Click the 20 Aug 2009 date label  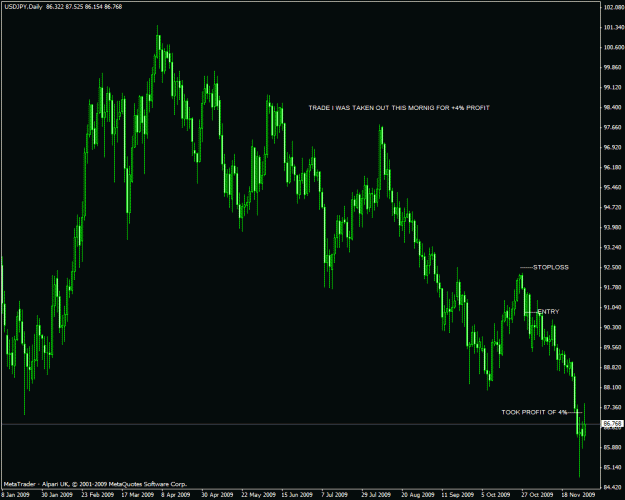418,495
